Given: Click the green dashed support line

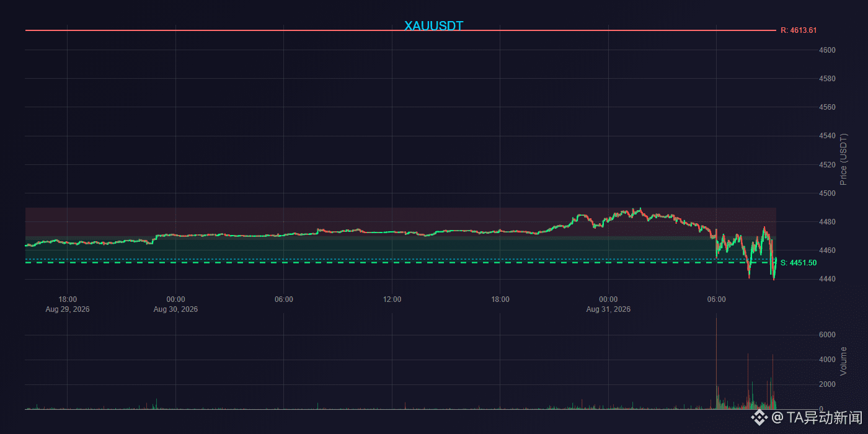Looking at the screenshot, I should tap(401, 263).
